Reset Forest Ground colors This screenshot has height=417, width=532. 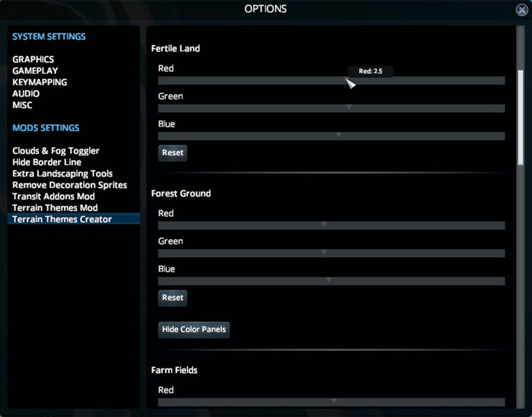[x=172, y=297]
